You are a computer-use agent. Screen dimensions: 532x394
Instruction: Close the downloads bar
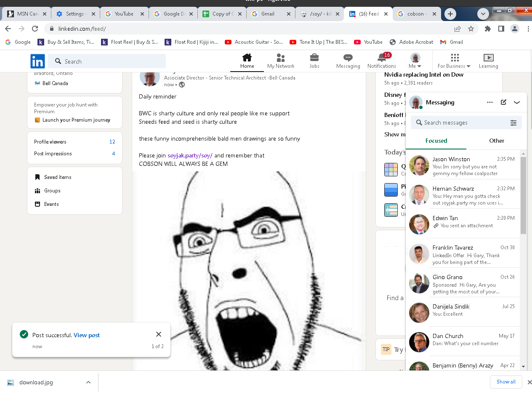(x=530, y=382)
